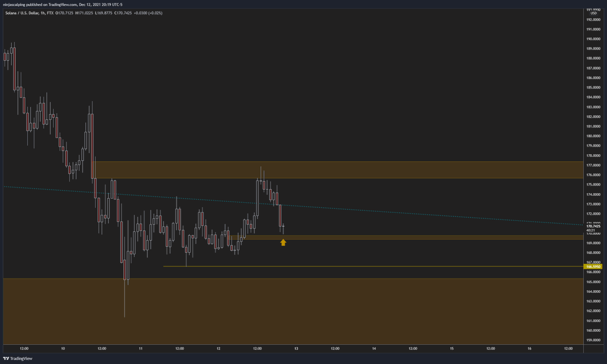Select the upper orange zone near 177

pyautogui.click(x=338, y=170)
